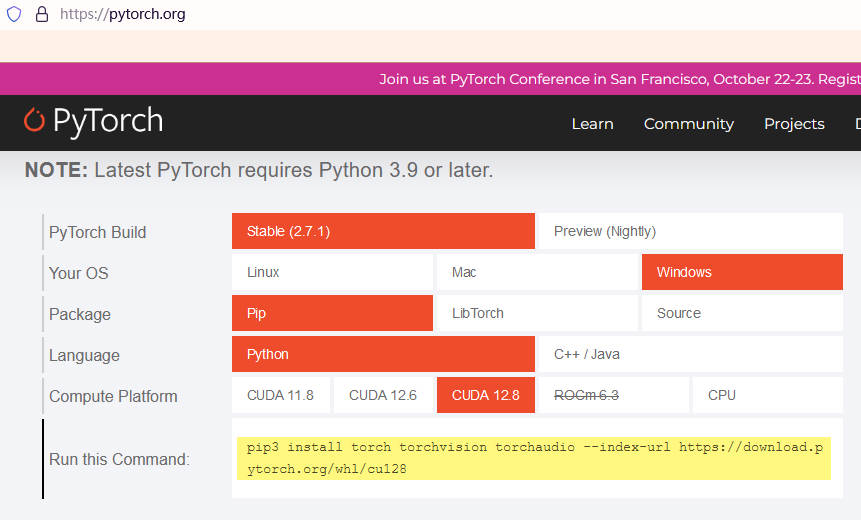Click the padlock site security icon
The image size is (861, 520).
(x=42, y=14)
